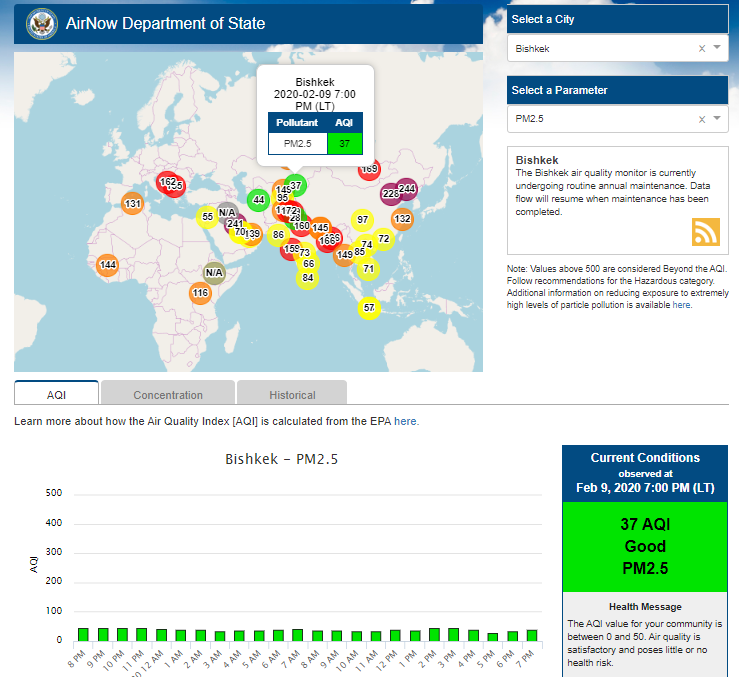739x677 pixels.
Task: Click the purple 244 map marker
Action: click(x=407, y=188)
